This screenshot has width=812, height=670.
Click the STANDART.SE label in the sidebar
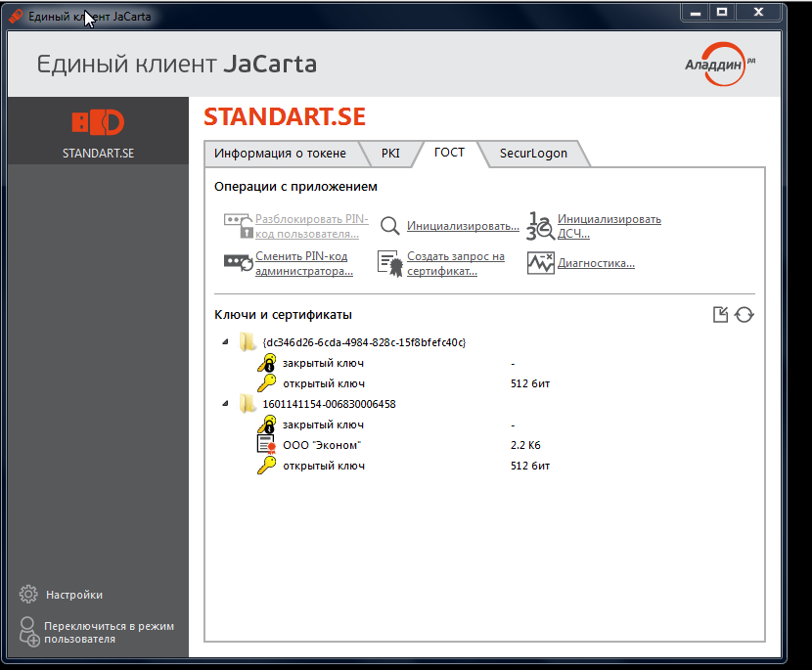(98, 154)
